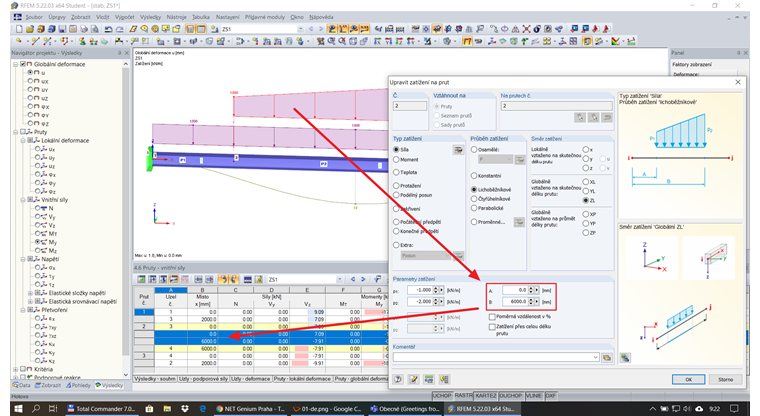Select Teplota load type

(396, 172)
